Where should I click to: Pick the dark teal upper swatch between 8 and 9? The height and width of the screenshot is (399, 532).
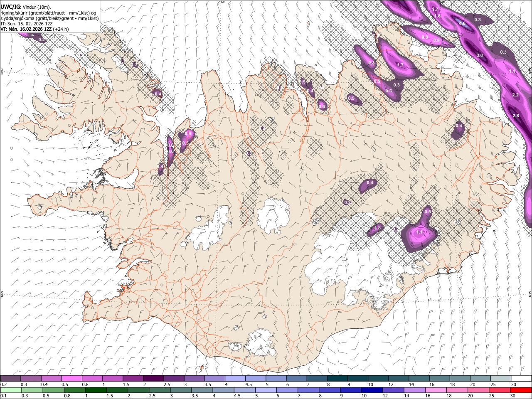click(337, 379)
